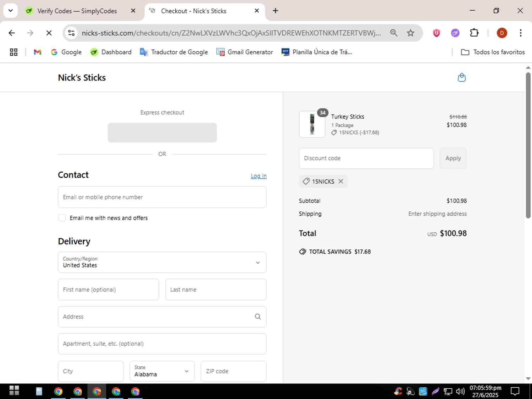Image resolution: width=532 pixels, height=399 pixels.
Task: Click the browser address bar URL
Action: [231, 33]
